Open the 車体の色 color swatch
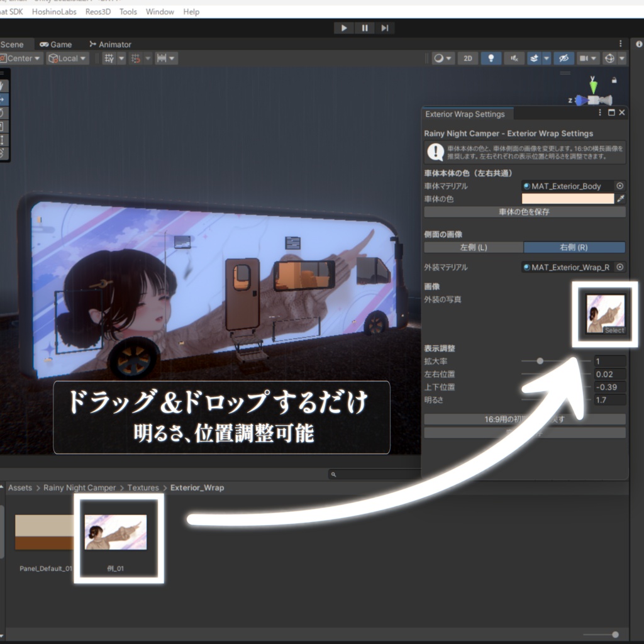The height and width of the screenshot is (644, 644). pyautogui.click(x=568, y=199)
